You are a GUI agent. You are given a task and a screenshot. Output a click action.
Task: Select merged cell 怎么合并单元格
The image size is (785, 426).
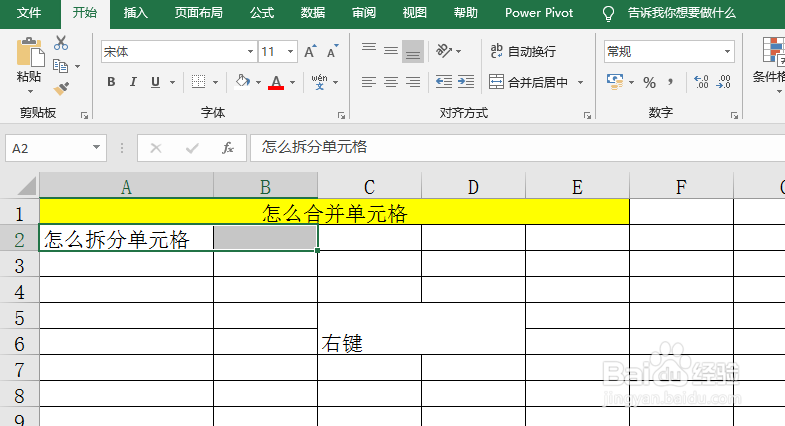[x=334, y=212]
